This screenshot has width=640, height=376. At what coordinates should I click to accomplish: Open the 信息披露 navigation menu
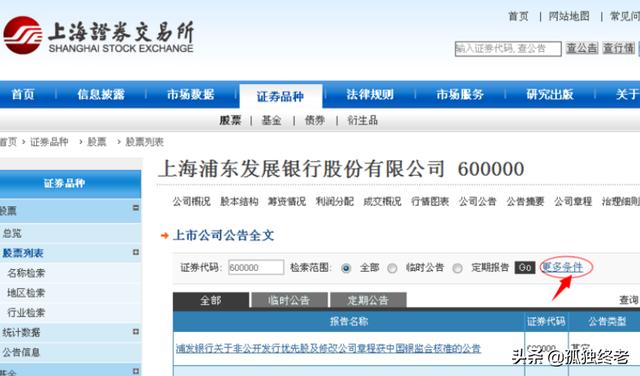click(101, 95)
